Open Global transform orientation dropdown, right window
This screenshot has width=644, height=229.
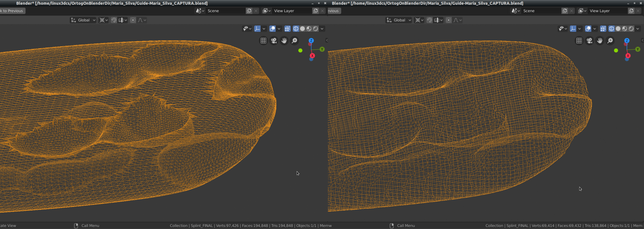pos(398,20)
